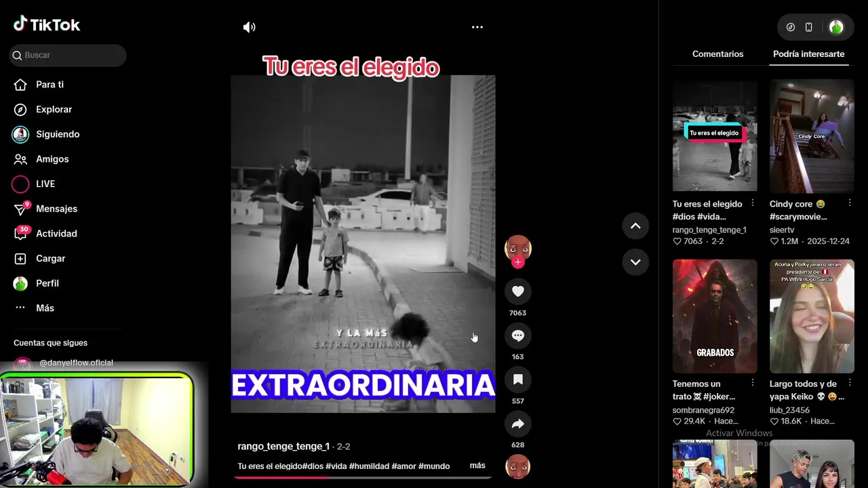Open profile avatar in top right
The image size is (868, 488).
[x=836, y=27]
